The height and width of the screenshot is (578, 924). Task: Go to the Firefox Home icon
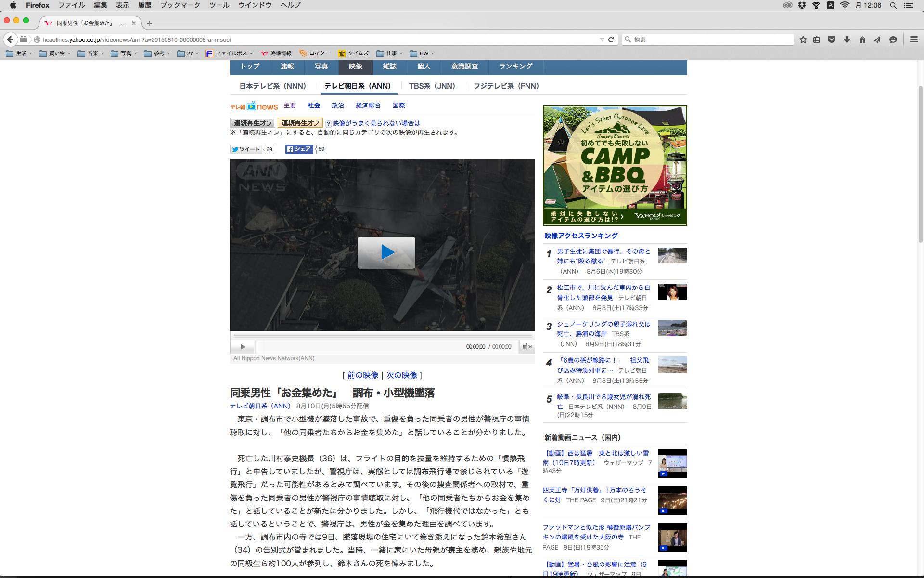[x=862, y=39]
